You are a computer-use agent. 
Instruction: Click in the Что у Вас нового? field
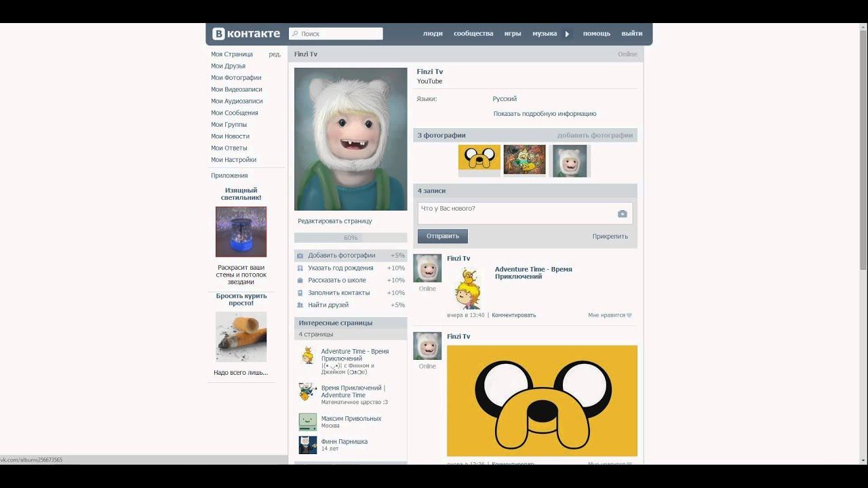click(525, 213)
